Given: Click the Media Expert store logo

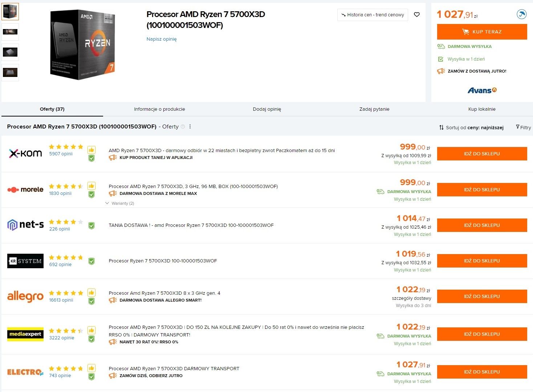Looking at the screenshot, I should pos(25,334).
